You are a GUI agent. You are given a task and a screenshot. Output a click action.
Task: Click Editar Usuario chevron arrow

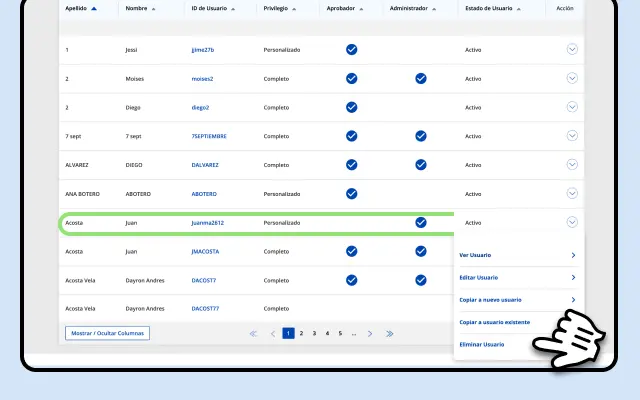573,278
